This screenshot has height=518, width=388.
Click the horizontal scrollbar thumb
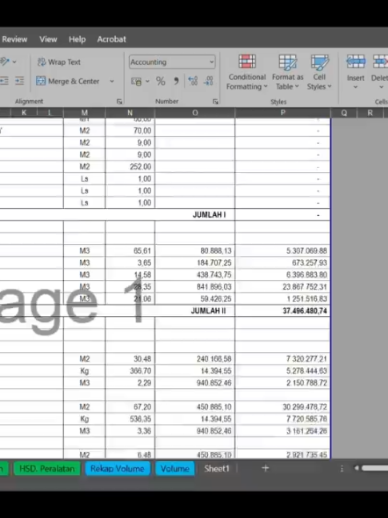coord(375,468)
